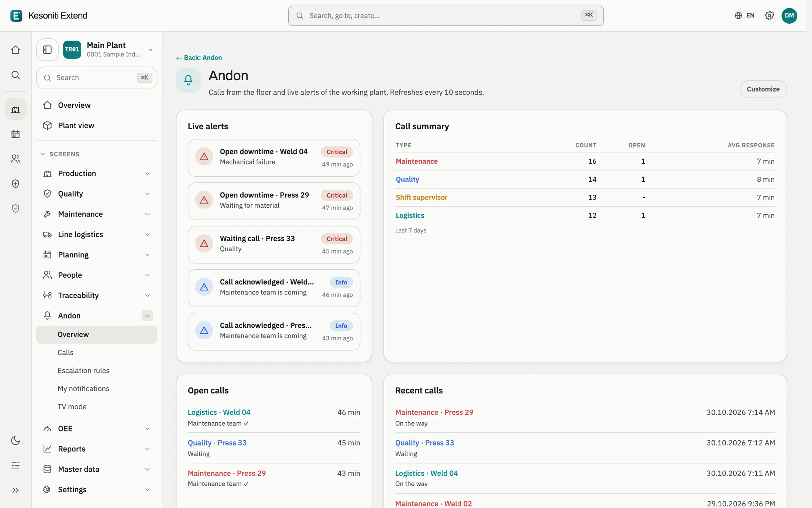812x508 pixels.
Task: Collapse the sidebar with the panel icon
Action: (x=47, y=50)
